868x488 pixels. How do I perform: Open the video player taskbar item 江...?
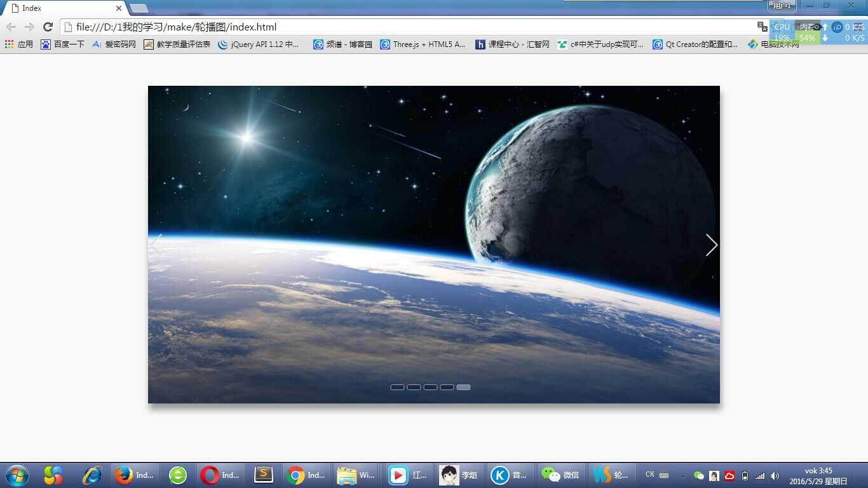coord(409,475)
